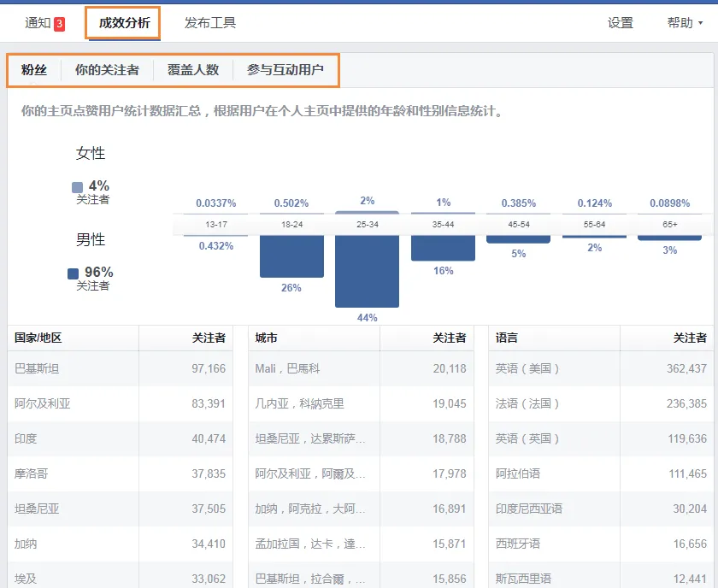Click the 孟加拉国，达卡 city row
Image resolution: width=718 pixels, height=588 pixels.
pos(361,544)
